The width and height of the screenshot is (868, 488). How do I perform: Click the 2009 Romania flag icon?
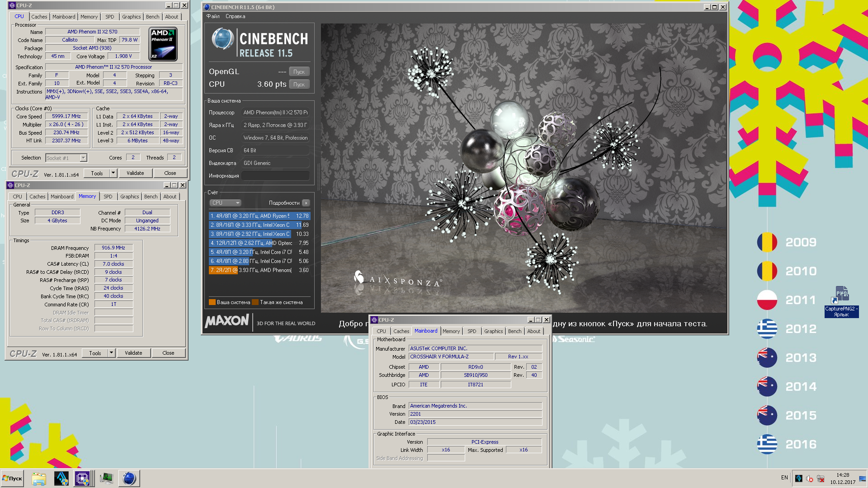pyautogui.click(x=767, y=242)
